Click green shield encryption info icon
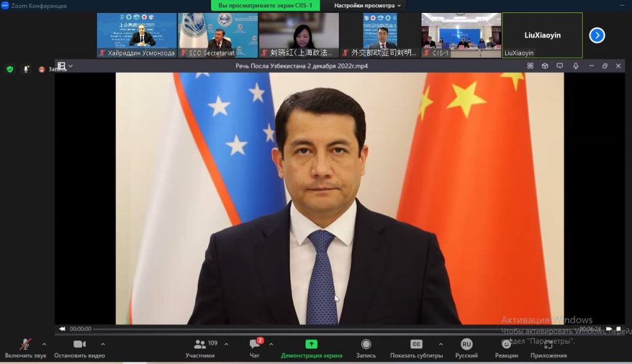This screenshot has height=364, width=632. pyautogui.click(x=10, y=69)
